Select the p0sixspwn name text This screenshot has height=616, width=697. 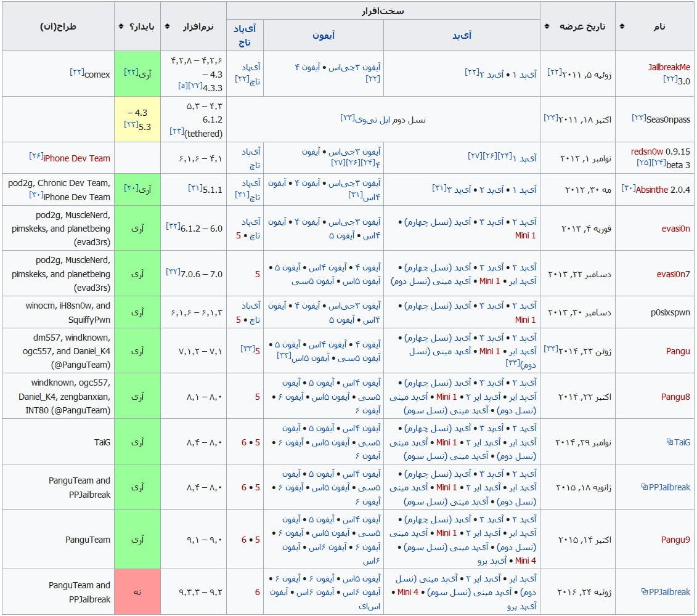tap(671, 312)
